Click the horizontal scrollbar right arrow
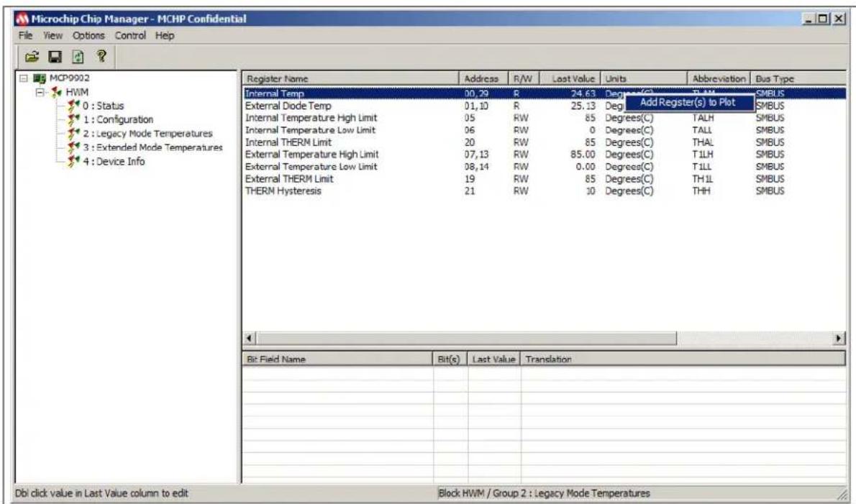 839,338
